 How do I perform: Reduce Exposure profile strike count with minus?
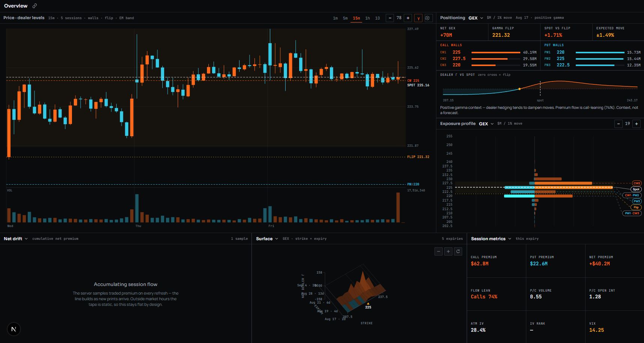pos(619,124)
